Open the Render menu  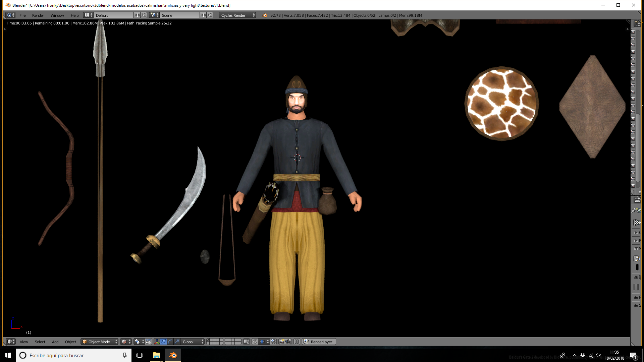38,15
